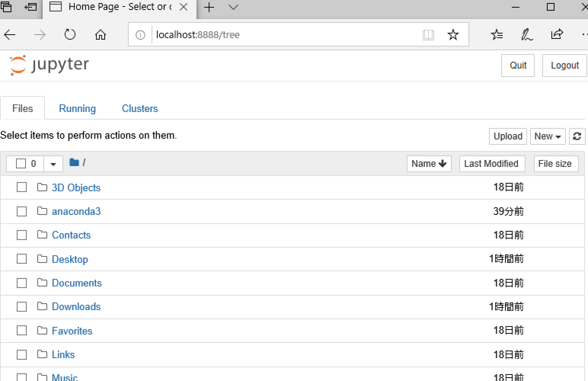Open the Documents folder link
Screen dimensions: 588x381
(x=77, y=283)
